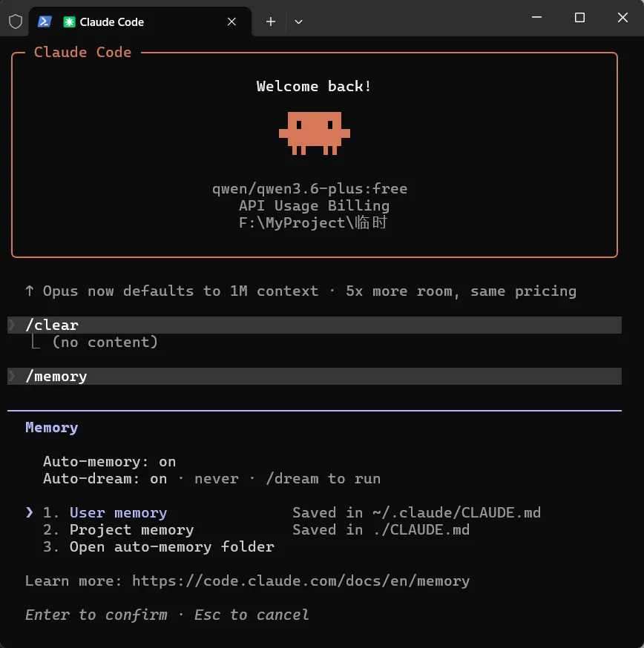This screenshot has height=648, width=644.
Task: Click the Enter to confirm hint
Action: [96, 615]
